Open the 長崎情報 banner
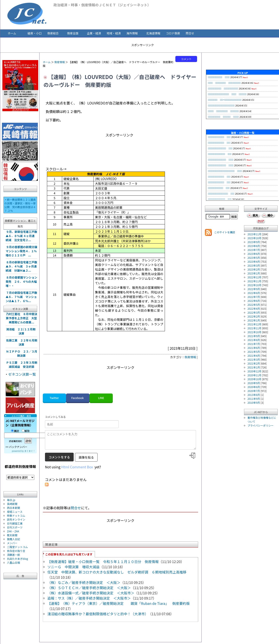 [x=20, y=131]
